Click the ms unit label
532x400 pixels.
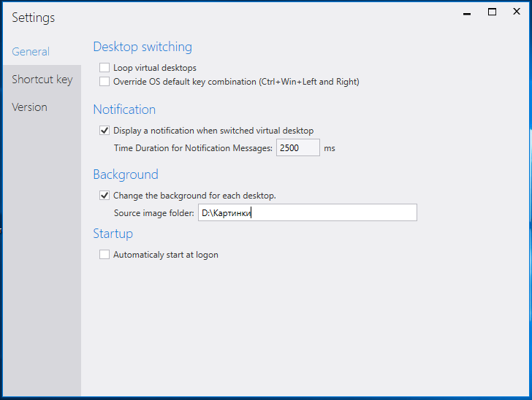330,148
